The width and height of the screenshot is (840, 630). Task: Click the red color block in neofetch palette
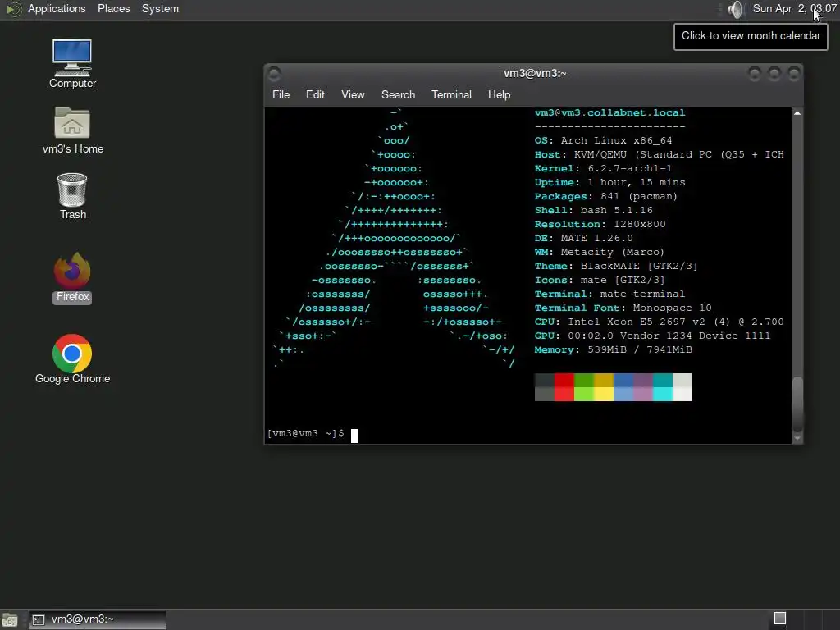click(x=564, y=387)
